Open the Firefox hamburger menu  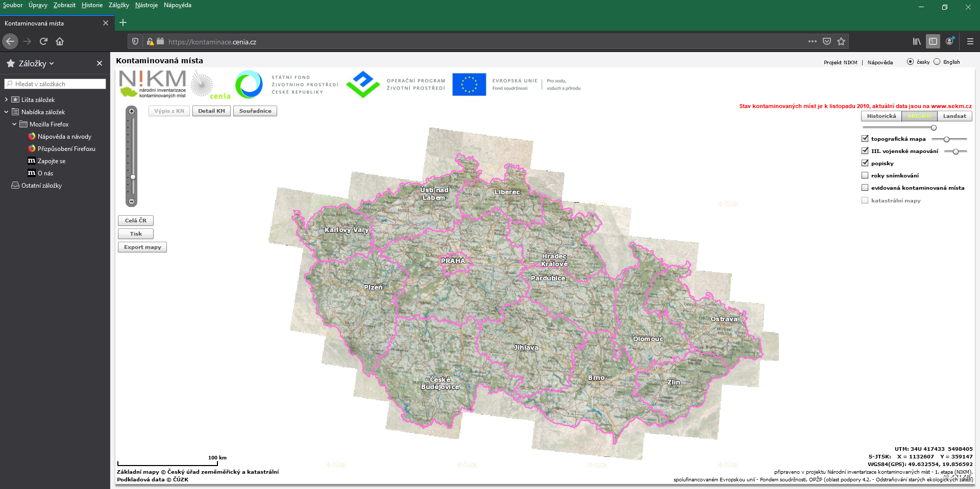coord(970,41)
